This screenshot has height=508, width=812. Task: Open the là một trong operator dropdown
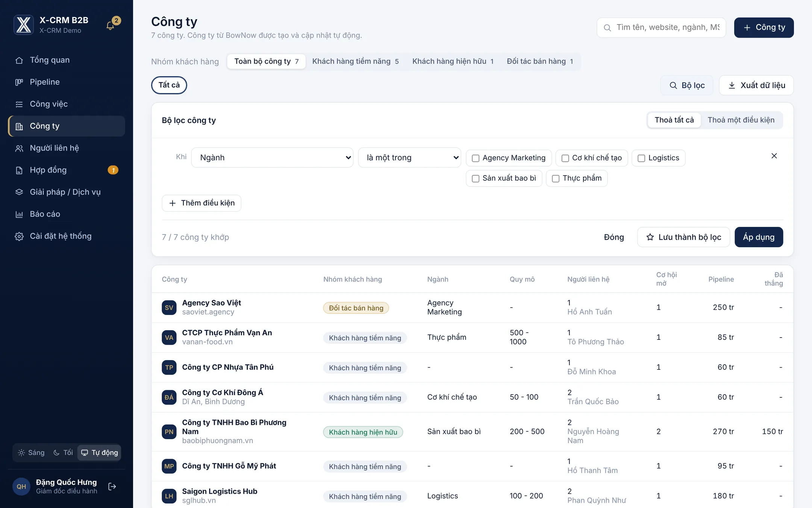pos(410,157)
